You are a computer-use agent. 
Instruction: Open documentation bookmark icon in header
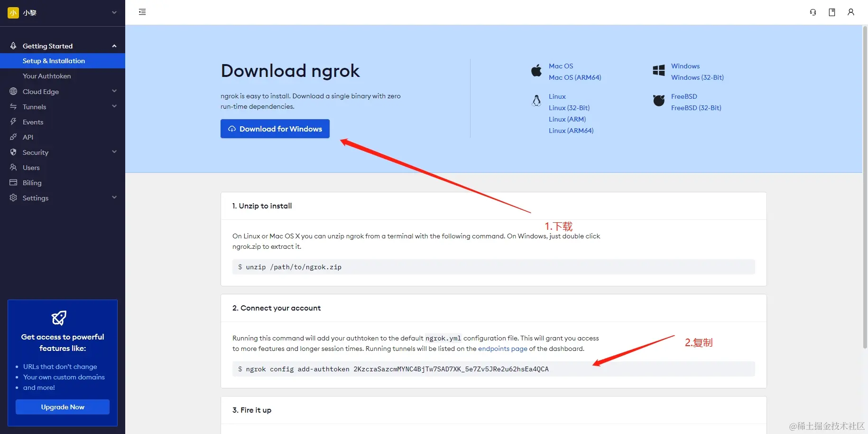[832, 12]
